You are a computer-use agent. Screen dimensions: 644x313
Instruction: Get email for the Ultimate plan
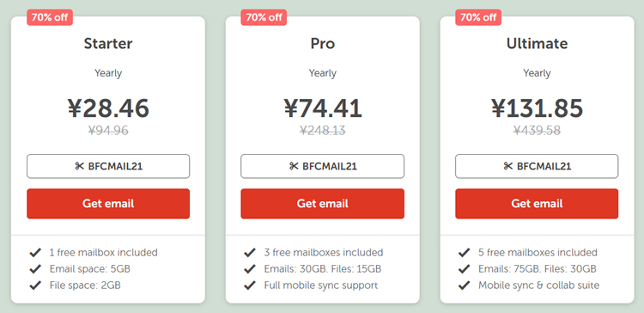click(x=537, y=204)
